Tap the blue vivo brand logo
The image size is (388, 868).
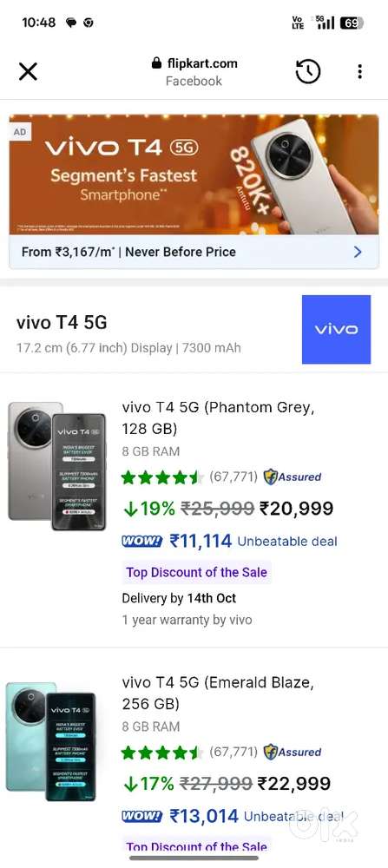click(x=336, y=329)
